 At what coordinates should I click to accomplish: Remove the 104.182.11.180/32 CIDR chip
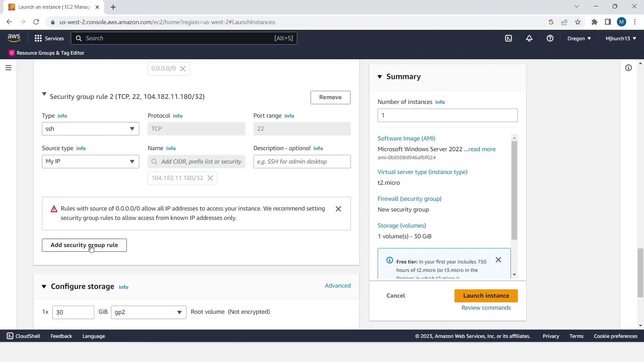(210, 178)
